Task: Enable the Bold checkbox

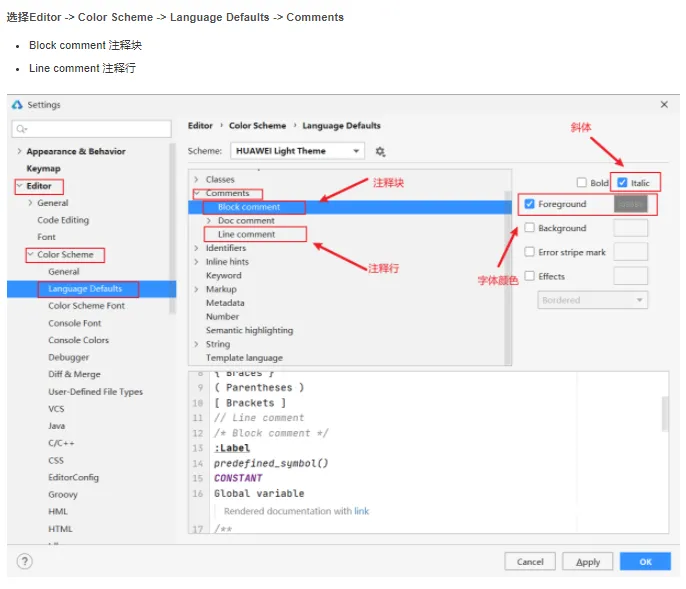Action: pyautogui.click(x=582, y=183)
